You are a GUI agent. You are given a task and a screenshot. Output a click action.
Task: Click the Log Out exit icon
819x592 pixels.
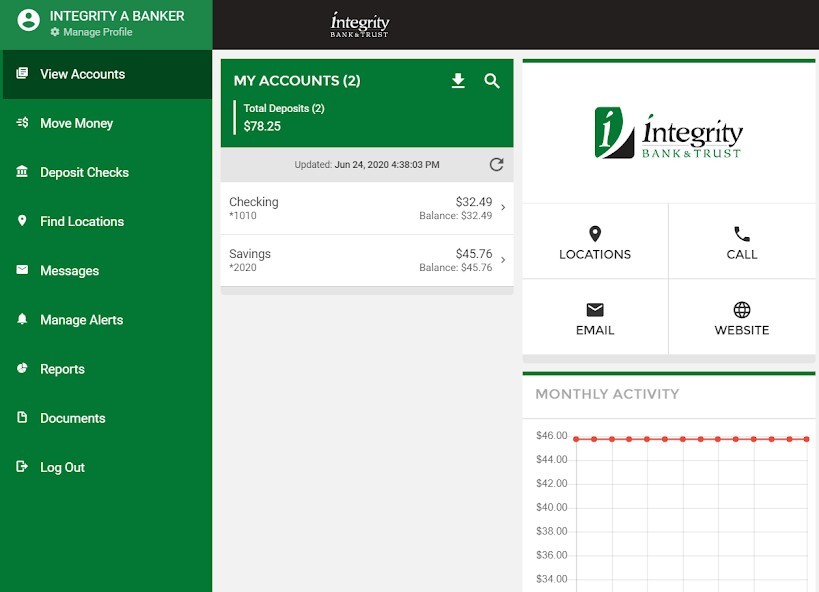tap(22, 466)
